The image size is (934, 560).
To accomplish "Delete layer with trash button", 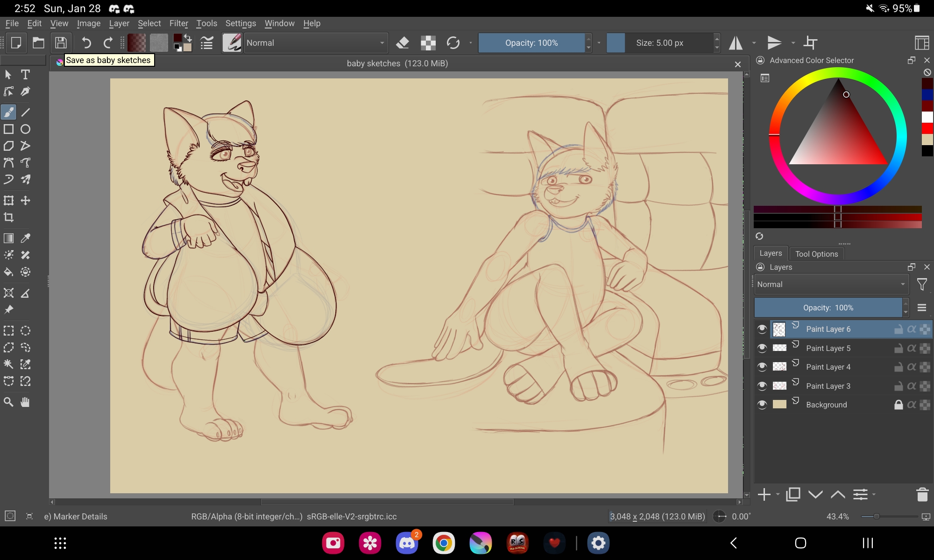I will coord(922,494).
